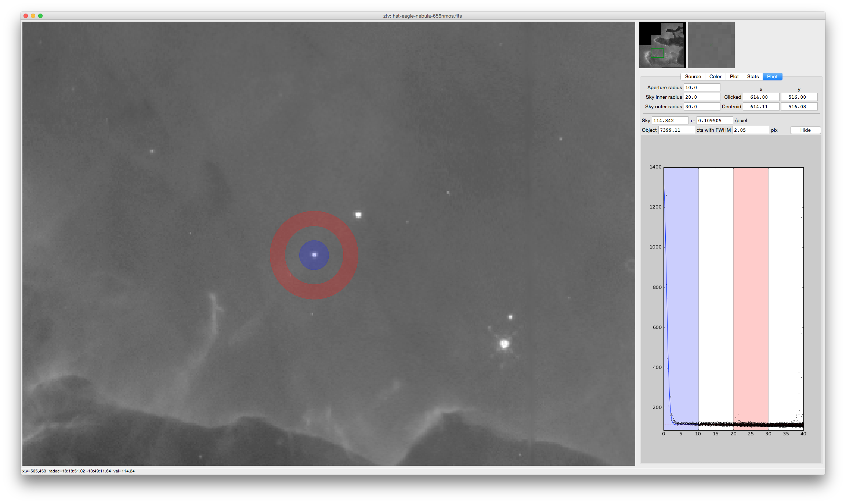Click the Centroid y coordinate field
Image resolution: width=846 pixels, height=504 pixels.
click(799, 106)
